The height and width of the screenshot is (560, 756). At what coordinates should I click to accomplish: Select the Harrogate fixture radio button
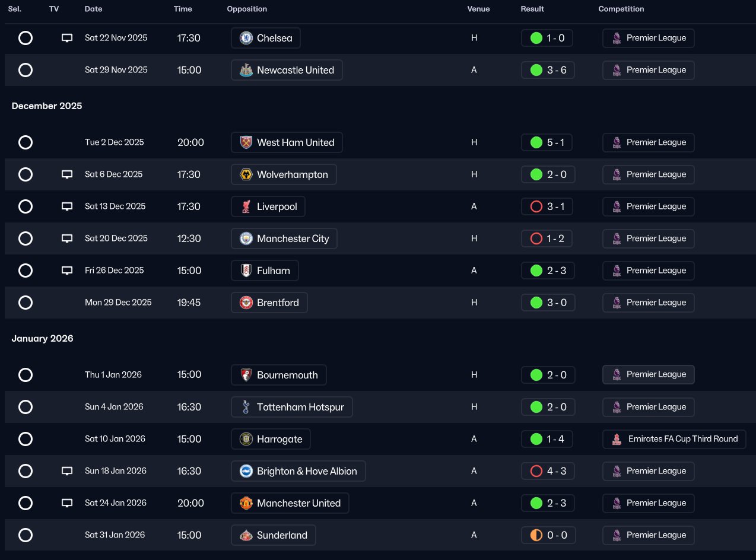point(26,439)
